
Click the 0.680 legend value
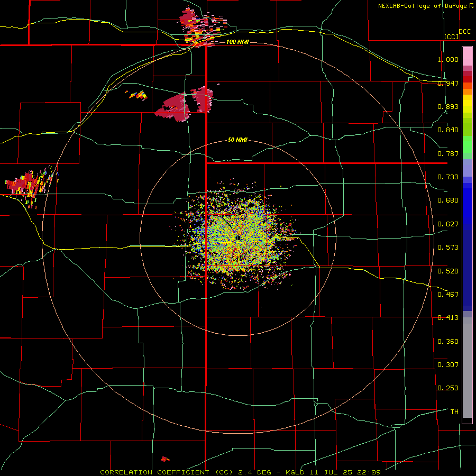point(448,200)
